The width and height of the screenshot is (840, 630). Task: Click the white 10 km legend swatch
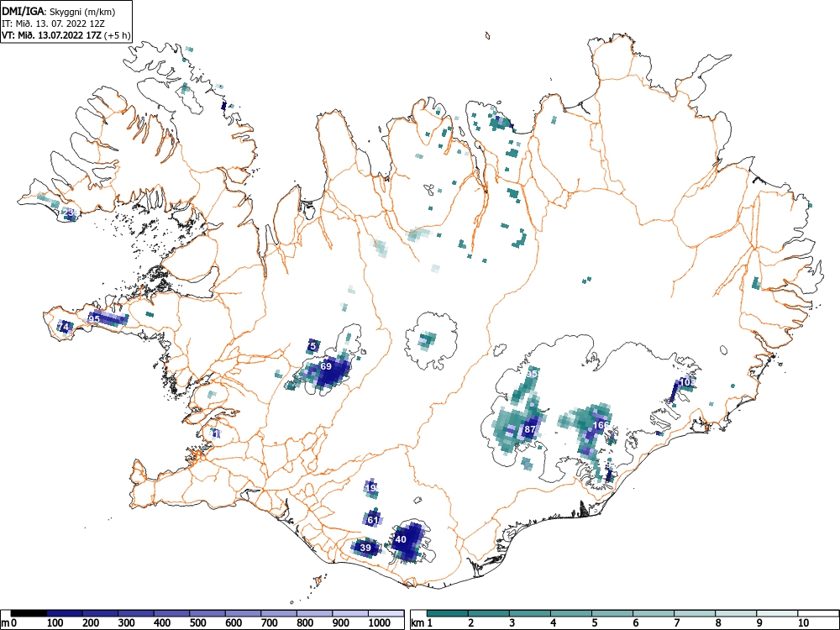pos(817,613)
